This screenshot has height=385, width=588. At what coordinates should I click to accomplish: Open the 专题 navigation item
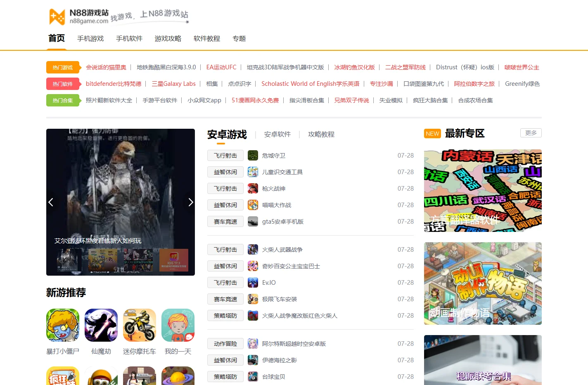tap(239, 38)
